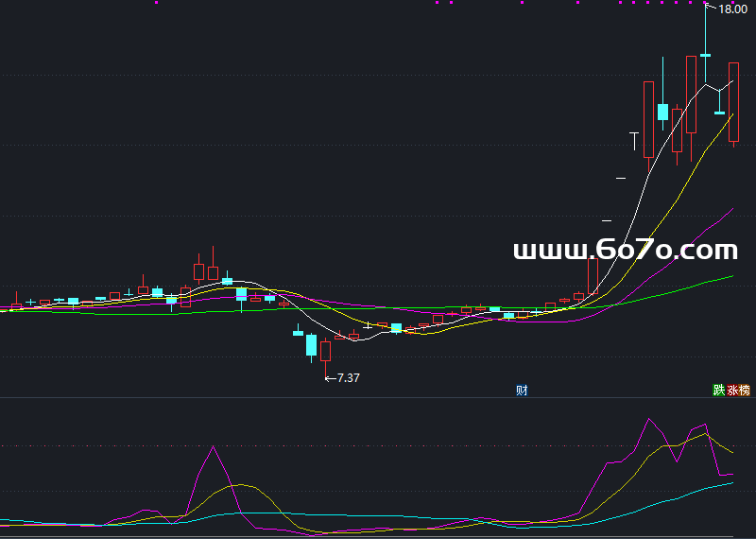Select the red candlestick at the 7.37 low

point(326,351)
